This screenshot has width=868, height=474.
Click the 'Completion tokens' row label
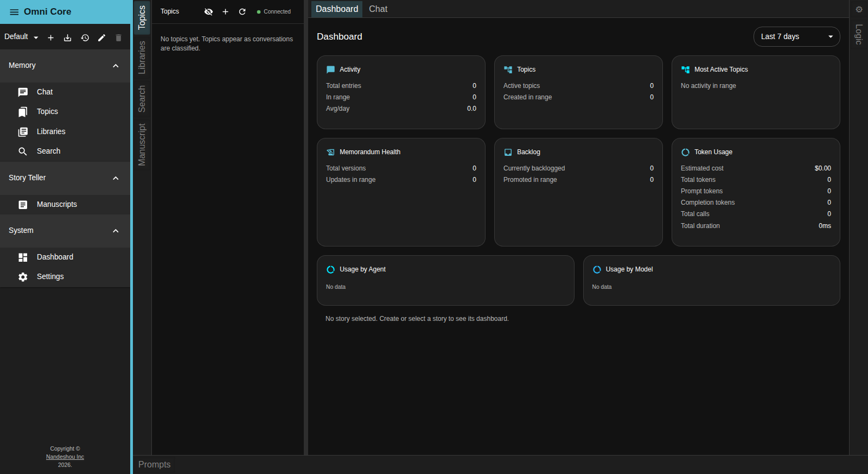tap(708, 203)
